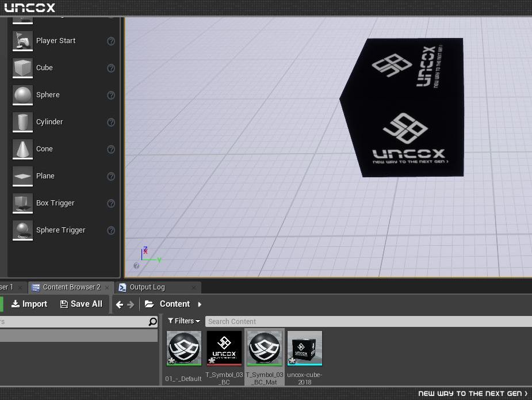Select the Player Start actor icon

(22, 41)
